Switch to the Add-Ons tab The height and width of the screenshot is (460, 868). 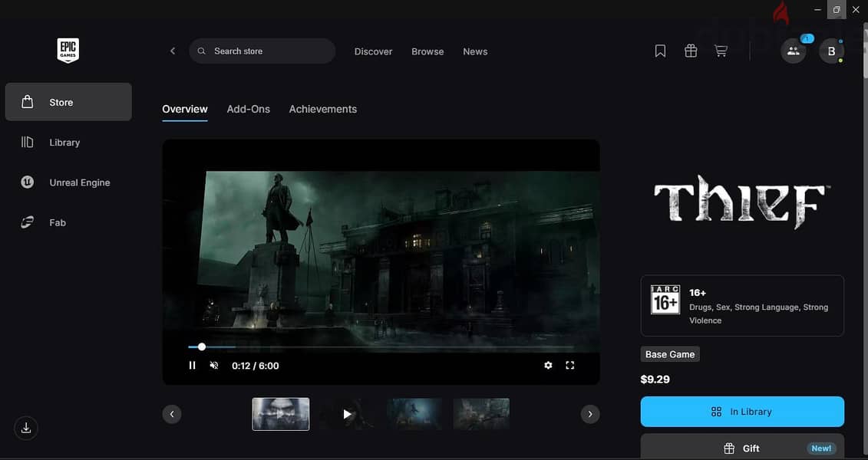pos(248,110)
